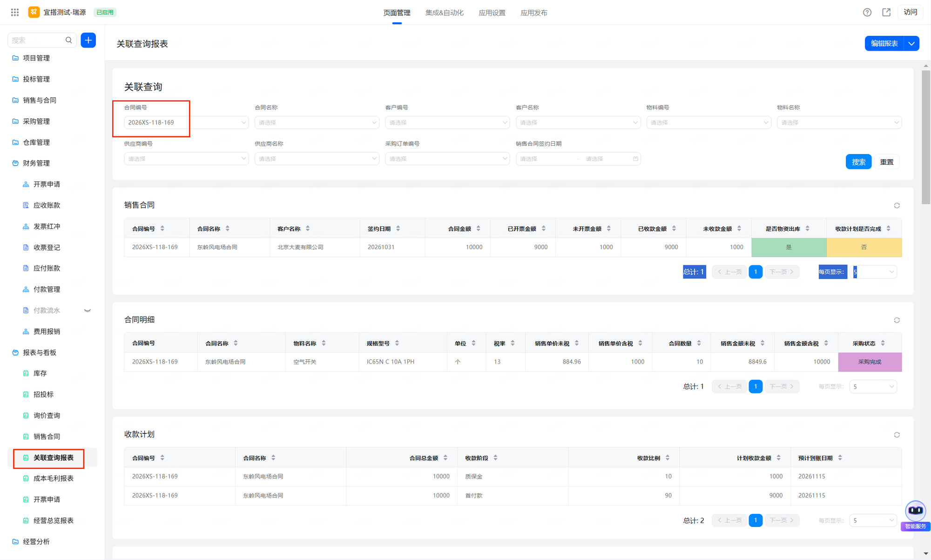Switch to 应用设置 tab
This screenshot has height=560, width=931.
(492, 13)
